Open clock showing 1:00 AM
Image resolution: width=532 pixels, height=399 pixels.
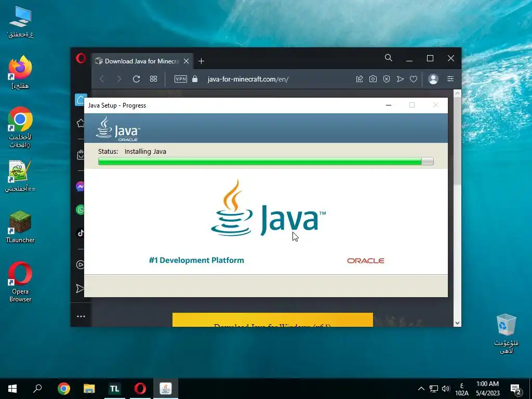[x=487, y=389]
